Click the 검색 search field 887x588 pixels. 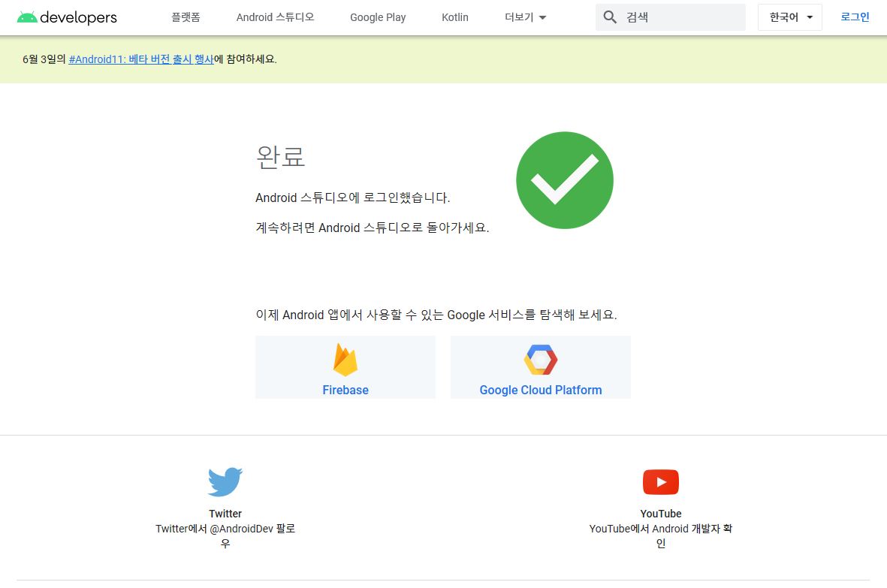[671, 17]
